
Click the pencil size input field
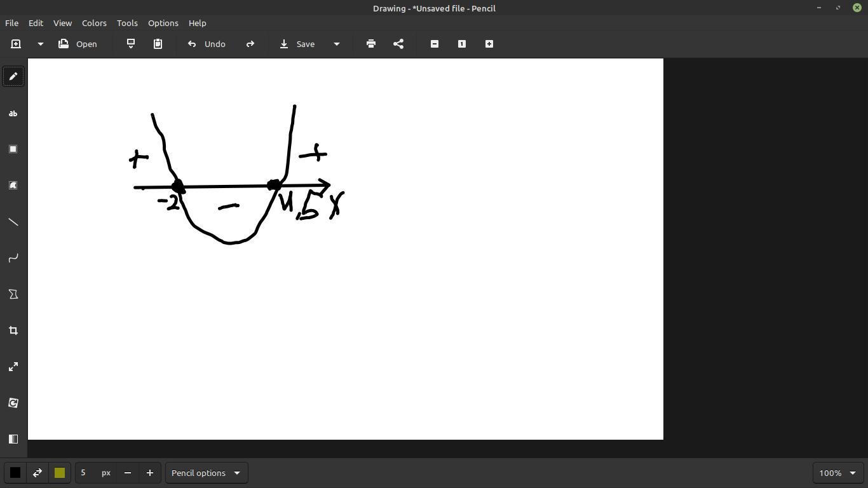(95, 473)
